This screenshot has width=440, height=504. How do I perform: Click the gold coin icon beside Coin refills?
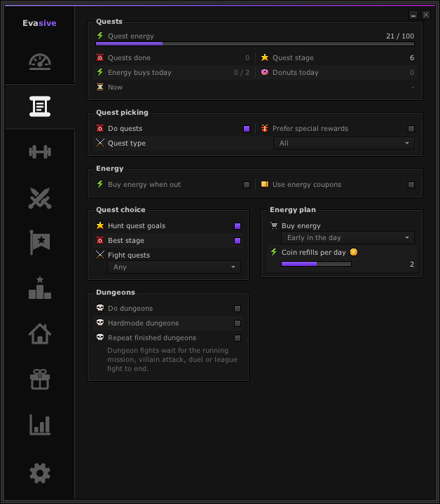point(354,252)
